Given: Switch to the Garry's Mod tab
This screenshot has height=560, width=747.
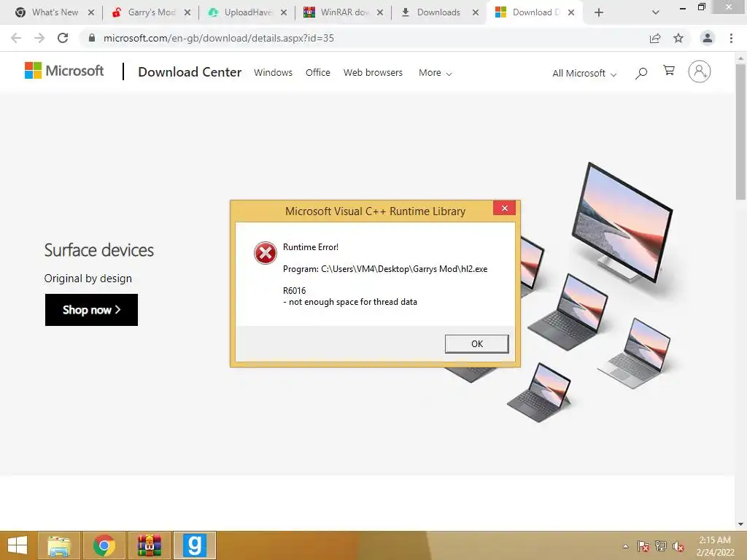Looking at the screenshot, I should click(151, 12).
